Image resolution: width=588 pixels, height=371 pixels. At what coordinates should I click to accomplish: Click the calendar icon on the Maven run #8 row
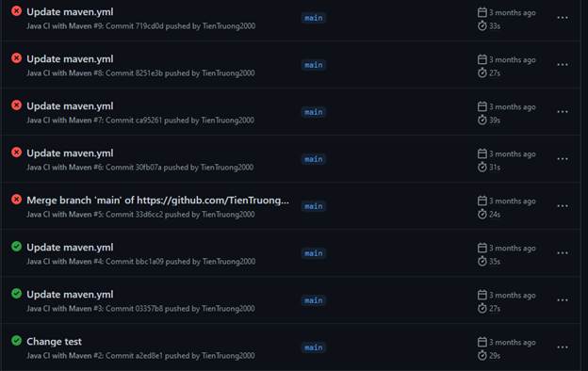pyautogui.click(x=482, y=59)
